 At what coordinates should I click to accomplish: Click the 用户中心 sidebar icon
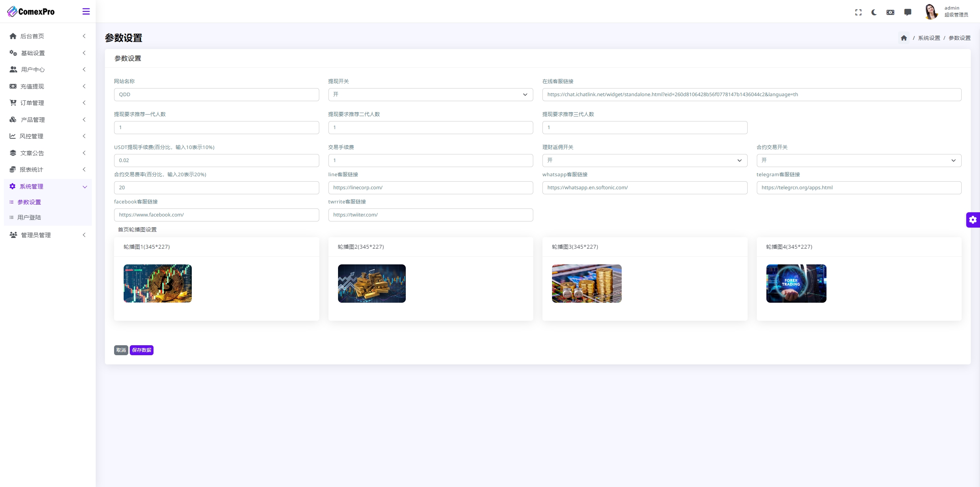point(13,69)
